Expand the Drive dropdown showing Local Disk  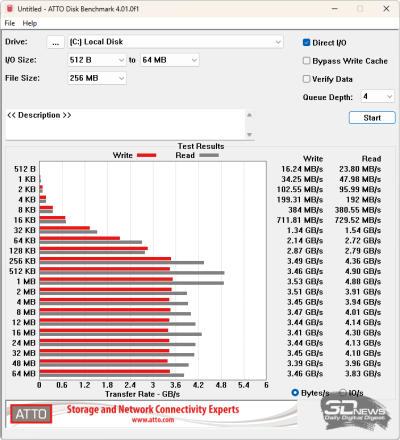[175, 42]
